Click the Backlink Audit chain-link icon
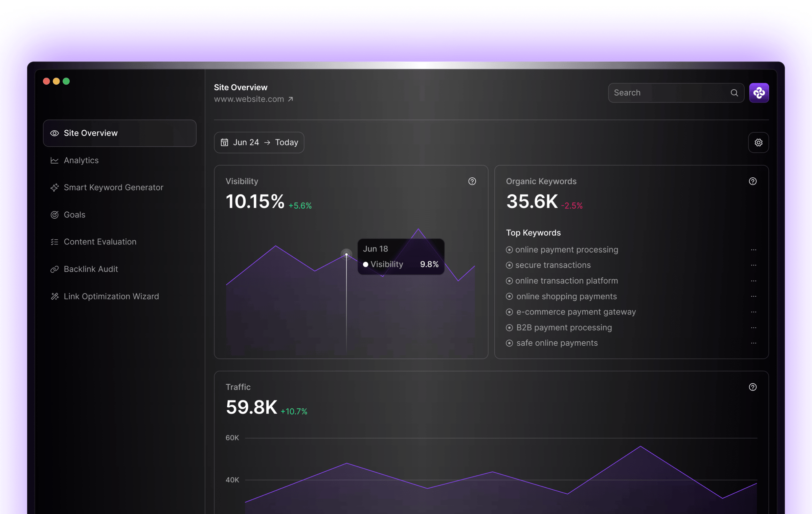812x514 pixels. point(55,269)
